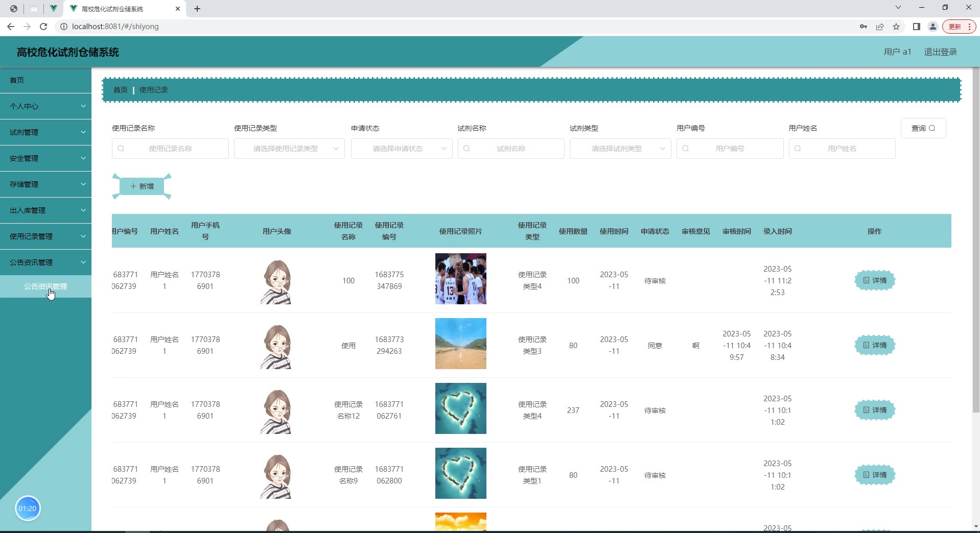This screenshot has width=980, height=533.
Task: Click the 查询 search button
Action: [923, 128]
